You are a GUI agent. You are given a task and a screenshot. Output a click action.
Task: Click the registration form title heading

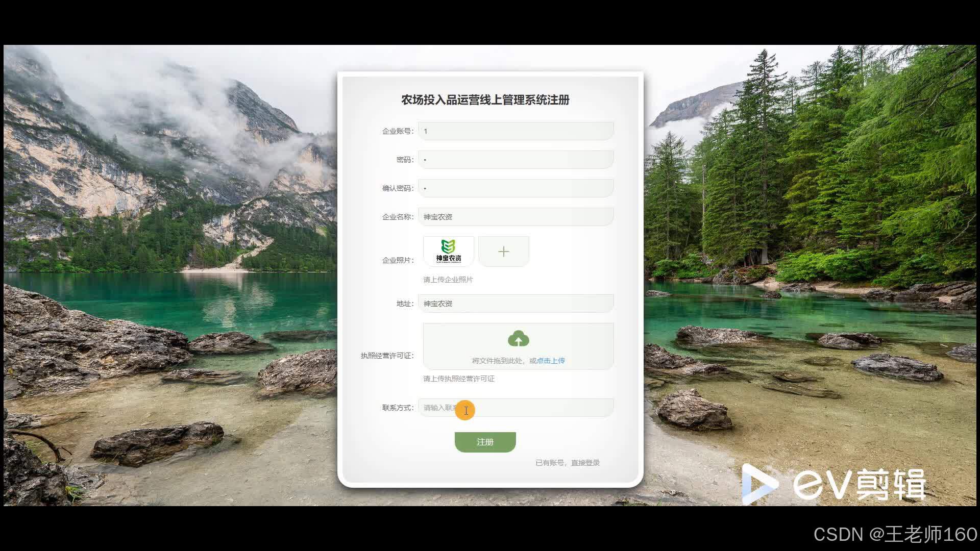(485, 100)
